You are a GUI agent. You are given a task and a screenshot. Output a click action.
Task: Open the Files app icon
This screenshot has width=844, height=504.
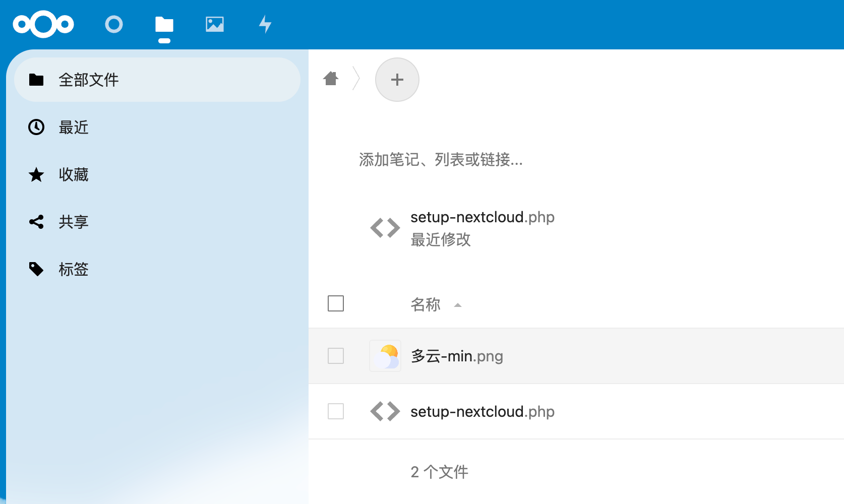(164, 24)
